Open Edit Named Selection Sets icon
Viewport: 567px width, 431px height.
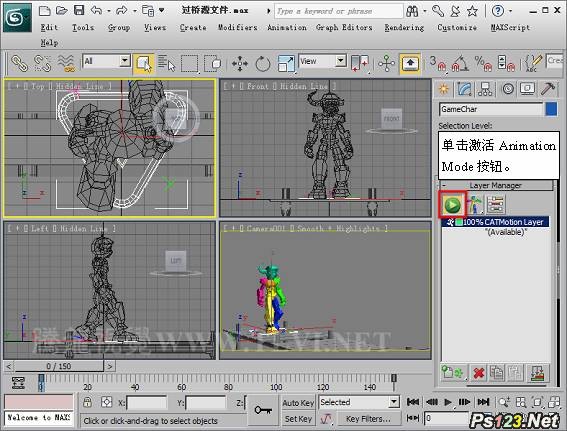coord(533,63)
